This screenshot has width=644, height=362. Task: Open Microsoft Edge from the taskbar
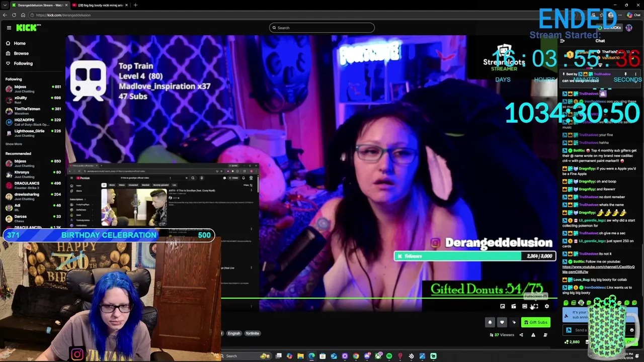tap(311, 356)
